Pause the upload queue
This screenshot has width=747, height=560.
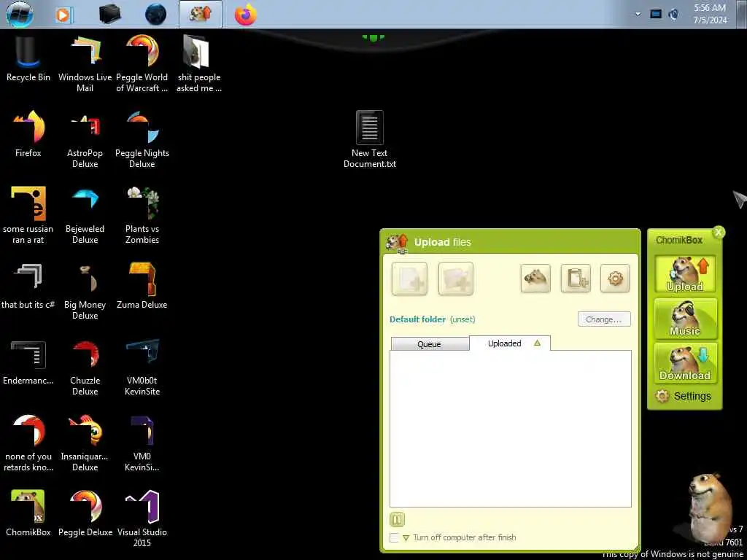(x=397, y=519)
